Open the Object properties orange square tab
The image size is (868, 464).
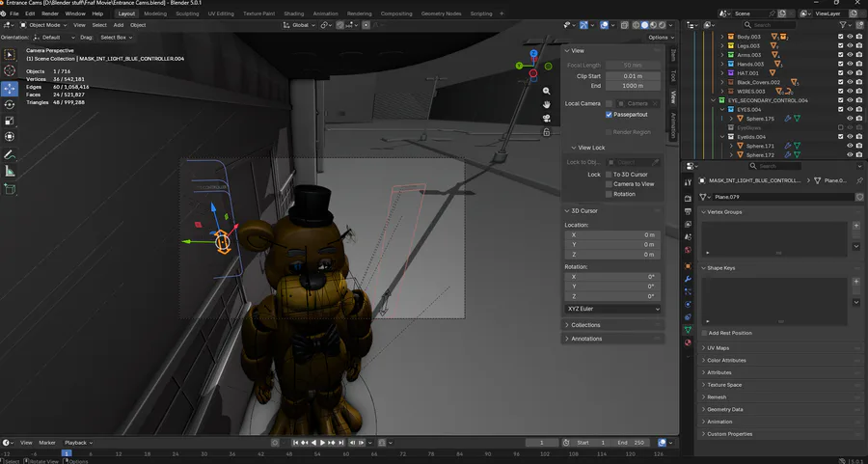coord(688,266)
